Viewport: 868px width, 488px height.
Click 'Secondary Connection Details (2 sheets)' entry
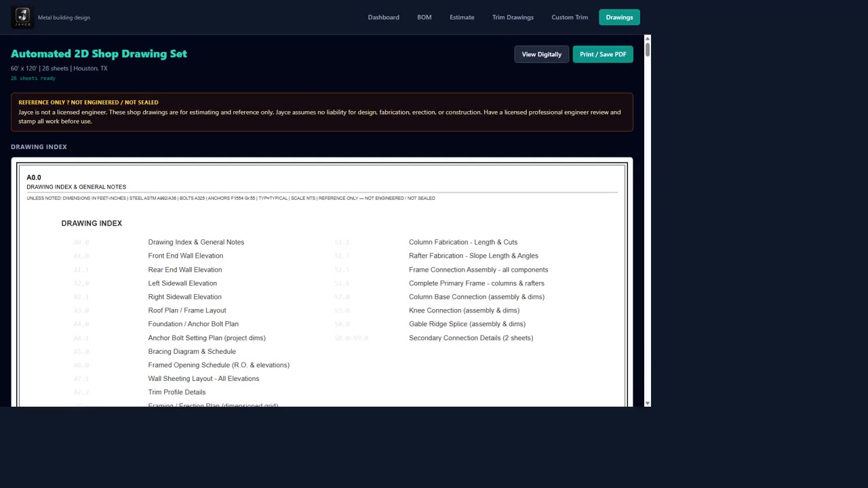click(x=471, y=338)
